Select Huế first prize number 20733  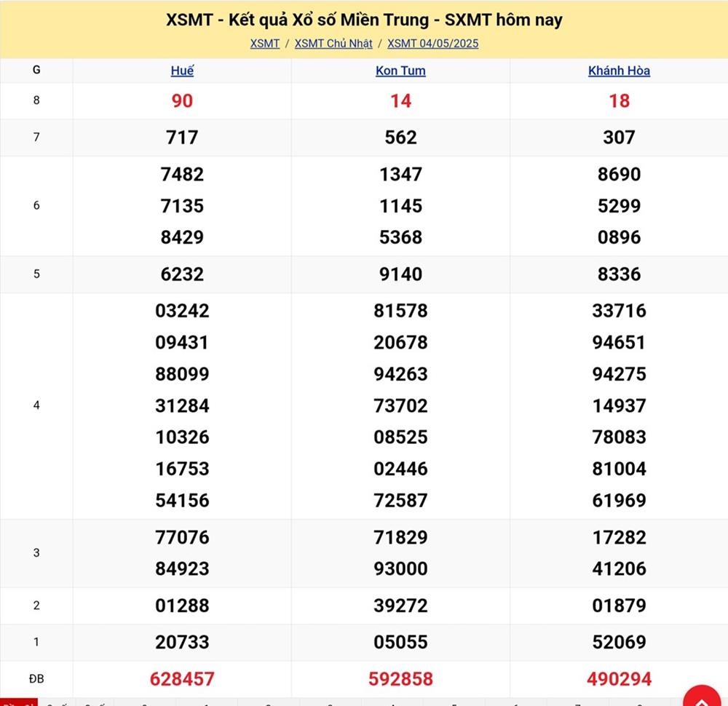tap(182, 642)
